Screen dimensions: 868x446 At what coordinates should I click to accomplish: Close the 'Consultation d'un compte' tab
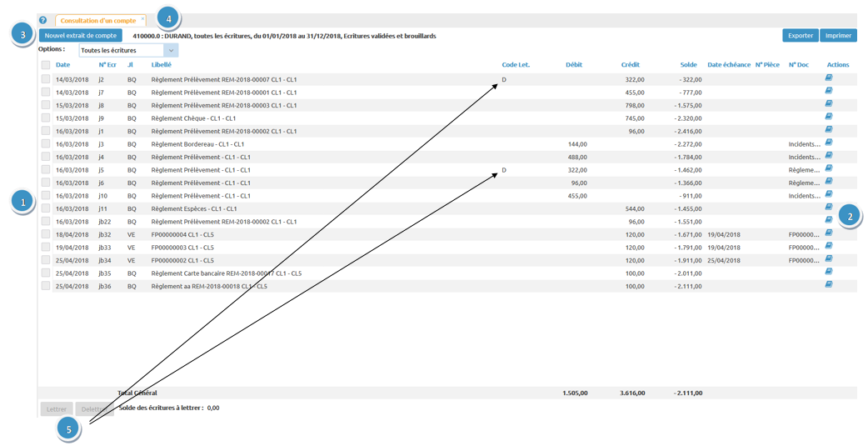[x=142, y=18]
